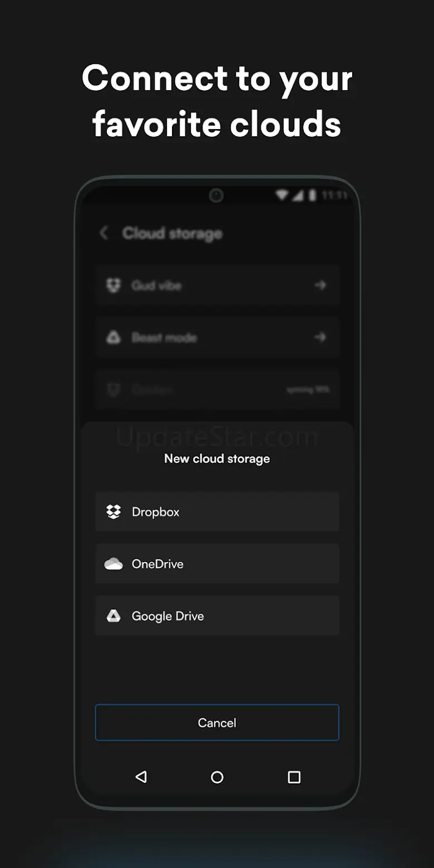Tap the battery icon in the status bar
434x868 pixels.
coord(313,195)
